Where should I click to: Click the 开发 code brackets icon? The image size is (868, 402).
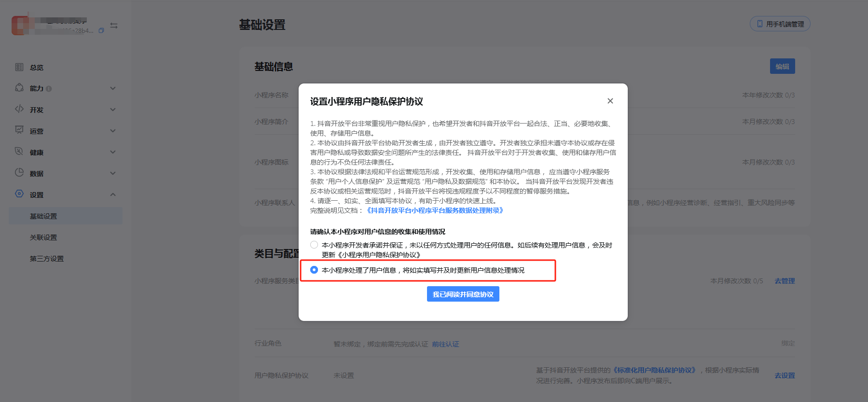coord(19,109)
